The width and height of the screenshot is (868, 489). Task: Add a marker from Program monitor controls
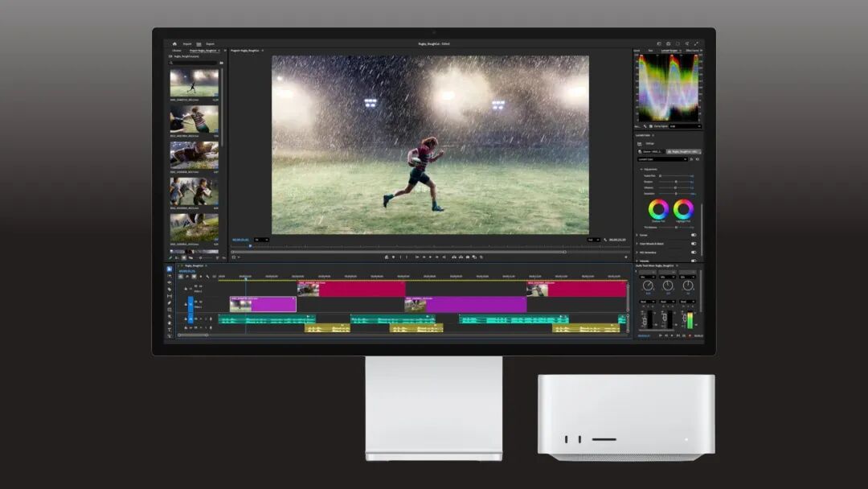click(393, 257)
